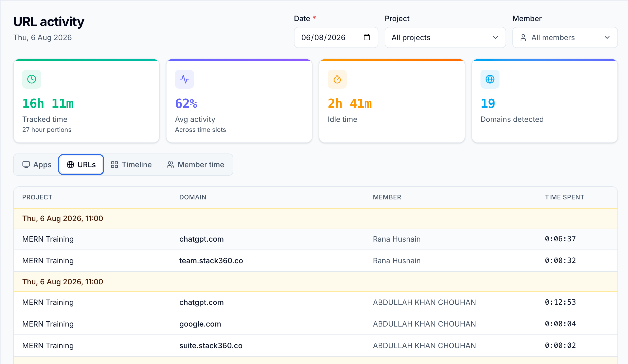The image size is (628, 364).
Task: Click chatgpt.com row for Rana Husnain
Action: [315, 239]
